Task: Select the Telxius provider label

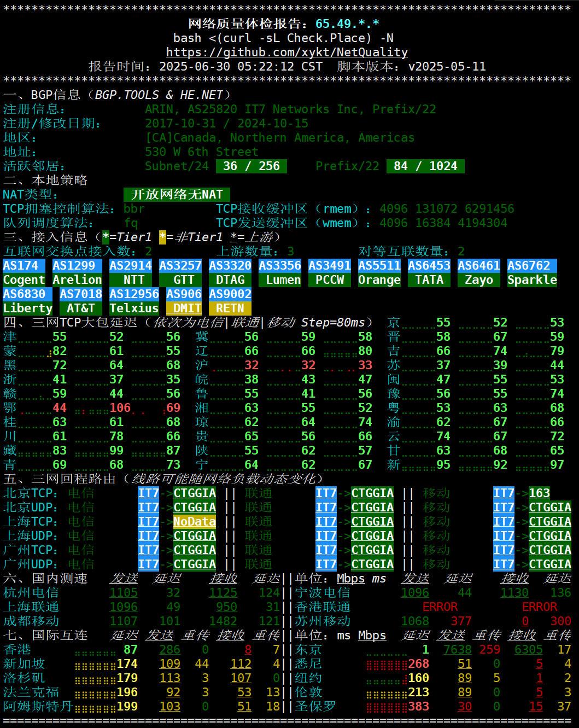Action: point(134,308)
